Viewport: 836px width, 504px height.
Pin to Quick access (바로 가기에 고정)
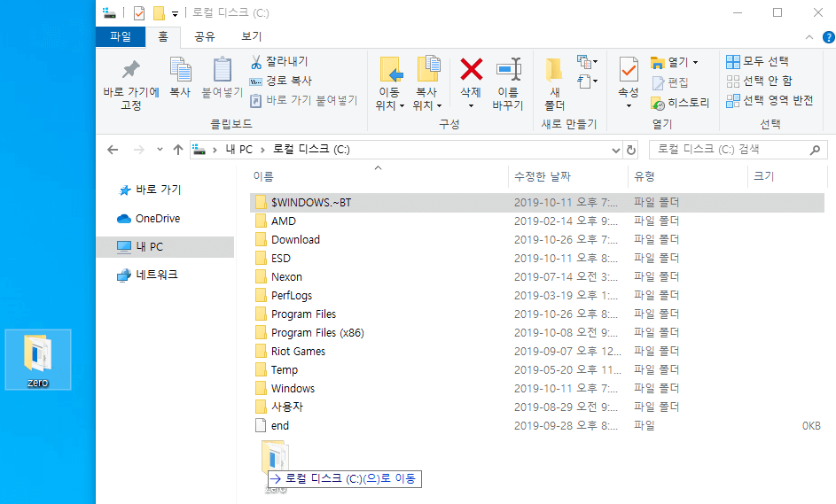(x=131, y=84)
